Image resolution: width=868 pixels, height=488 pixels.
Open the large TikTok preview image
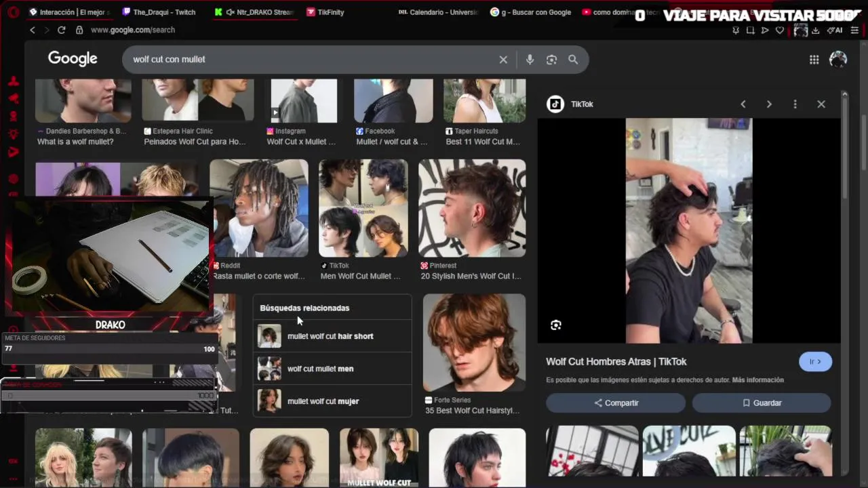pos(689,230)
